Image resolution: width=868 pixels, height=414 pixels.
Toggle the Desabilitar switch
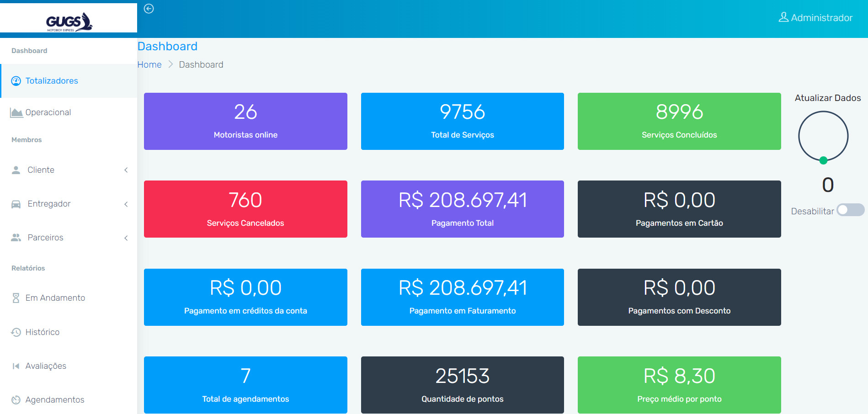point(850,210)
